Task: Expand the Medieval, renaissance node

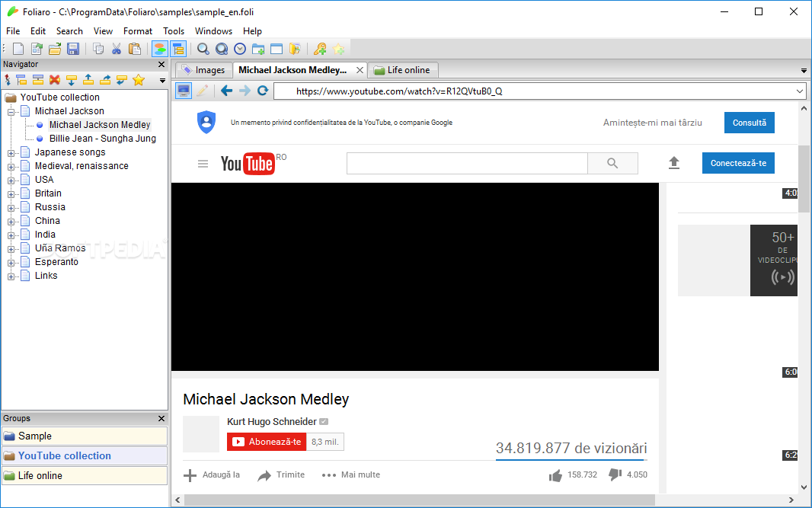Action: [x=11, y=167]
